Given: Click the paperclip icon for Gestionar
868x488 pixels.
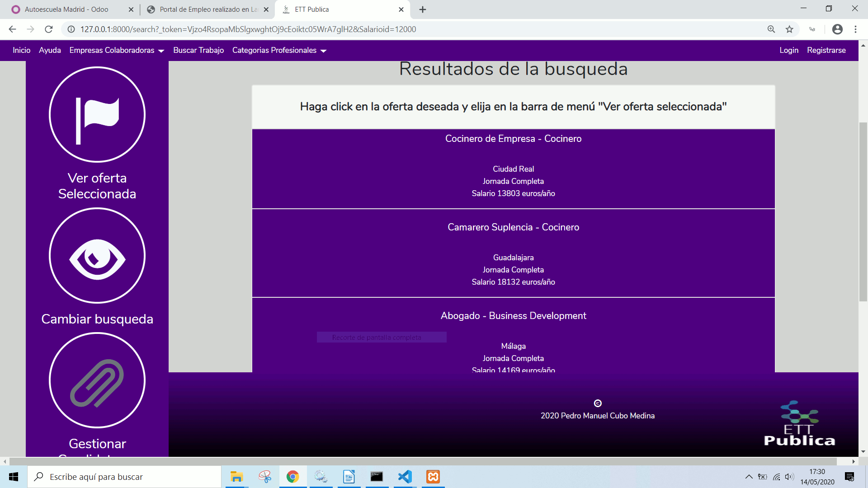Looking at the screenshot, I should [x=97, y=381].
